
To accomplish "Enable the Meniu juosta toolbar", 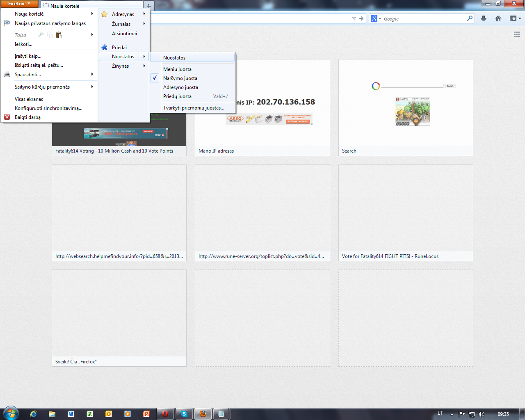I will (192, 69).
